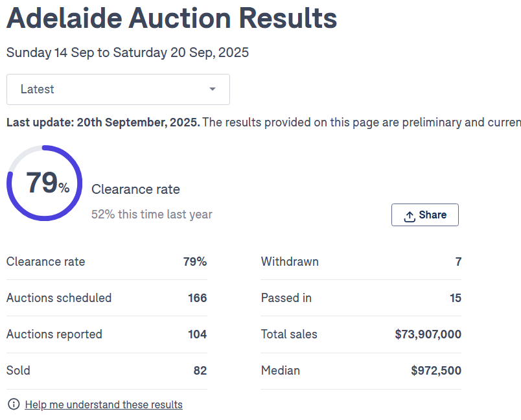This screenshot has width=521, height=420.
Task: Click the dropdown arrow in Latest selector
Action: [x=213, y=89]
